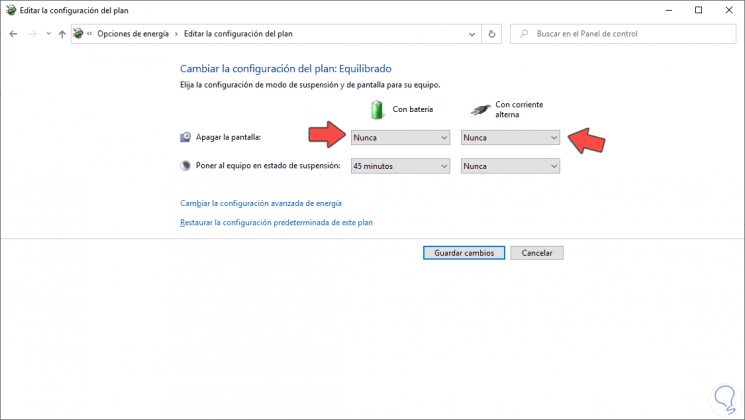Image resolution: width=745 pixels, height=420 pixels.
Task: Click the double chevron before Opciones de energía
Action: tap(89, 34)
